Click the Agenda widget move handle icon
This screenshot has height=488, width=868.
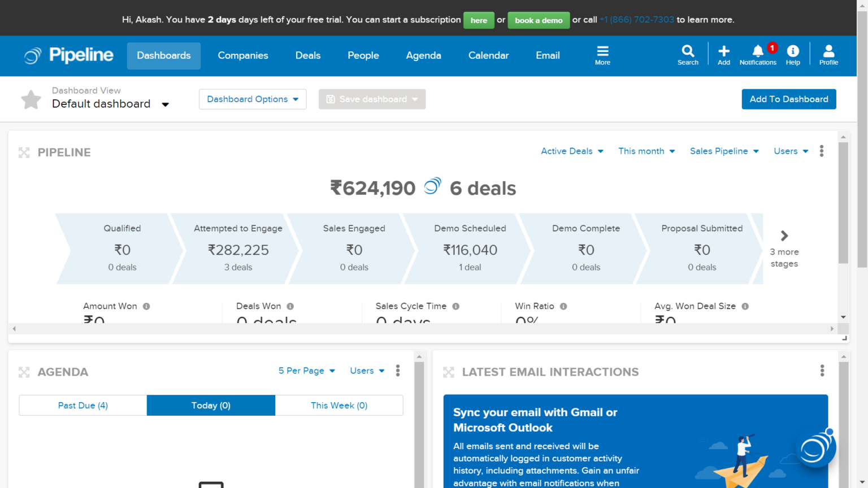pos(24,372)
